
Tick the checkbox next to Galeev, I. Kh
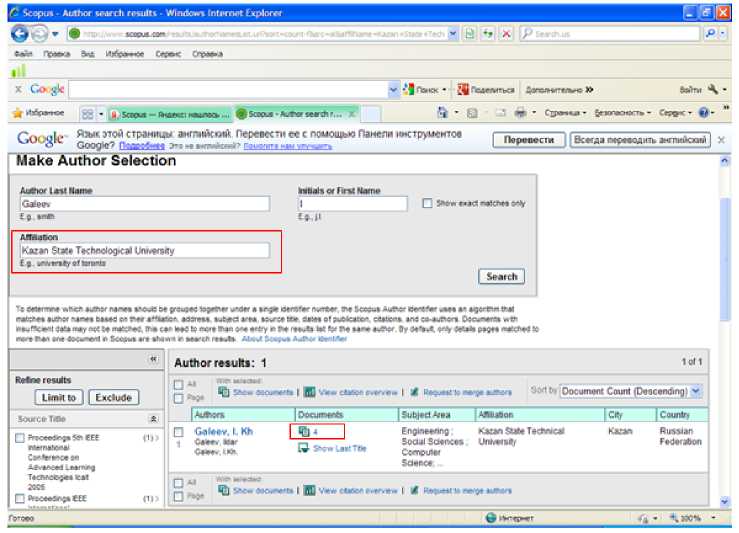178,431
